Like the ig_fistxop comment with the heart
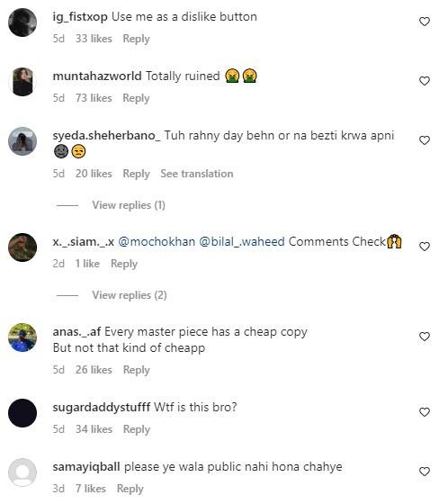The image size is (439, 504). click(x=425, y=22)
